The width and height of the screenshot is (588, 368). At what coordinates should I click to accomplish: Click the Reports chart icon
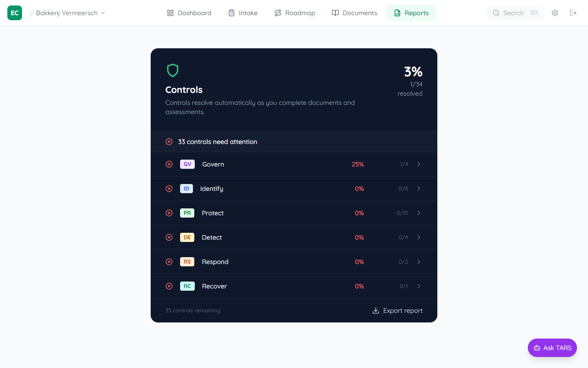[x=396, y=13]
